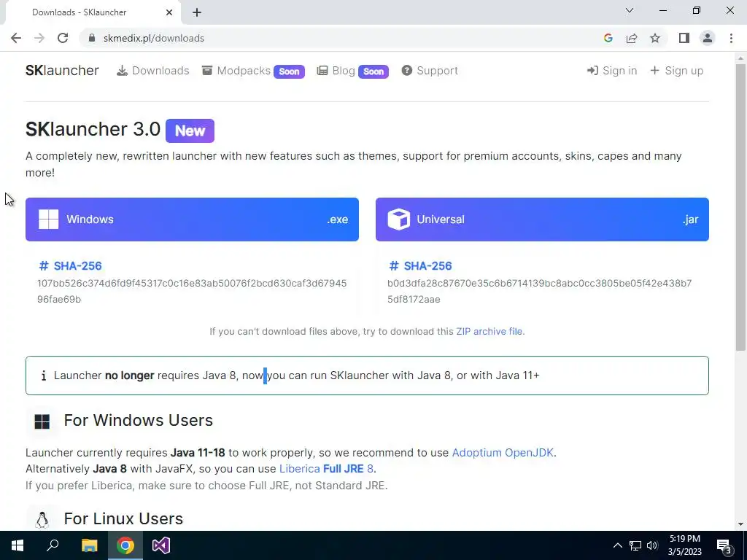747x560 pixels.
Task: Click the padlock site info icon
Action: point(92,38)
